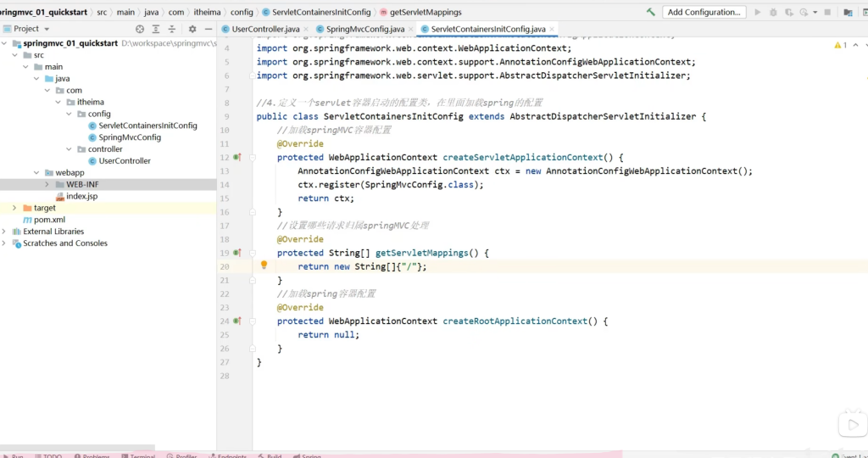Expand External Libraries node
Screen dimensions: 868x458
click(5, 232)
